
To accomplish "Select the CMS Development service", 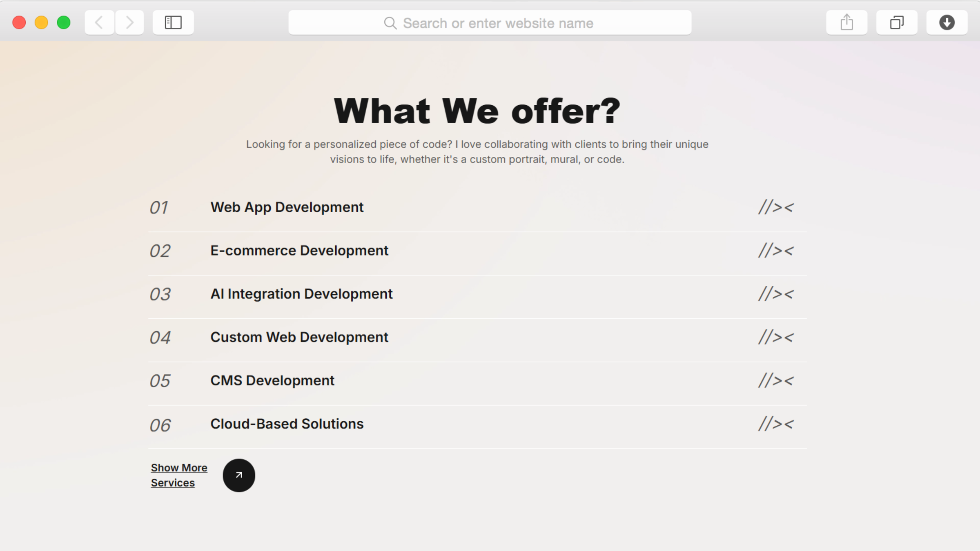I will 272,380.
